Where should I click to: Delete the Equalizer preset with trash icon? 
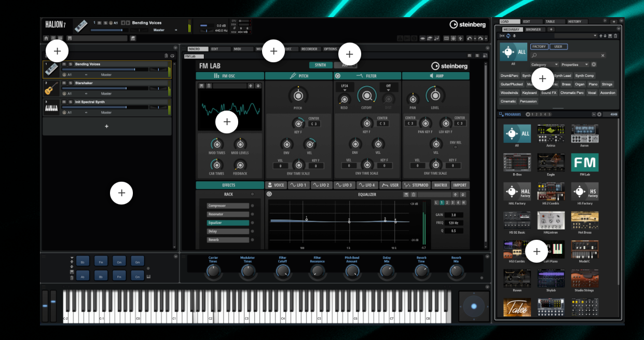coord(413,195)
